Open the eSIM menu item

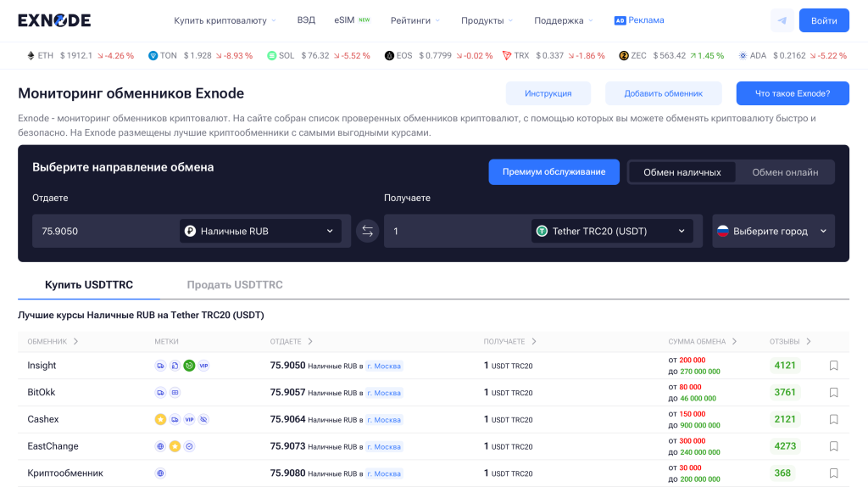click(x=352, y=20)
